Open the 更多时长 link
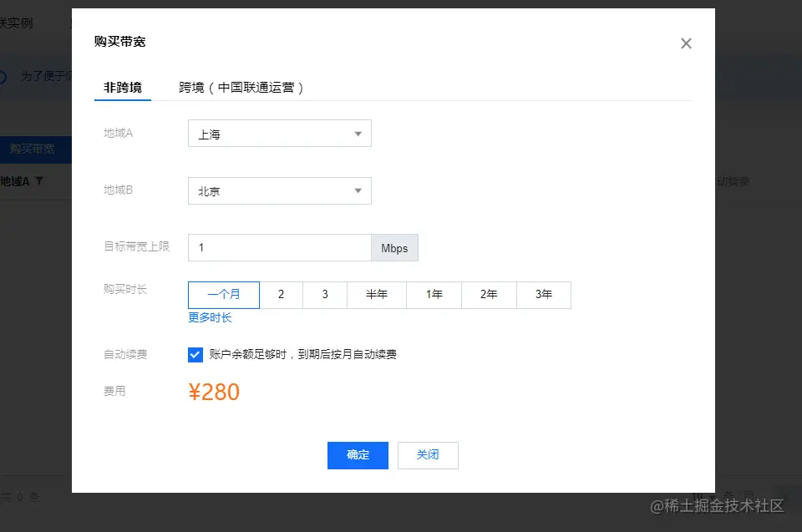 210,317
